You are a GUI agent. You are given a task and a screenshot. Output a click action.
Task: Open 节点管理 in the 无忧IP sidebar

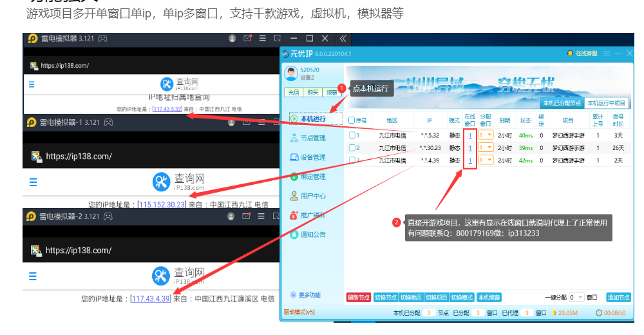308,138
